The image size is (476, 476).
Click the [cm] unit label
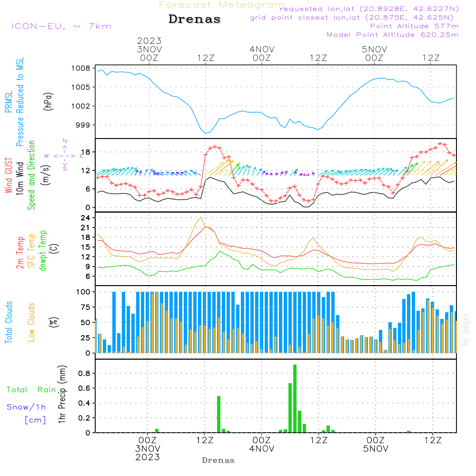pos(35,420)
